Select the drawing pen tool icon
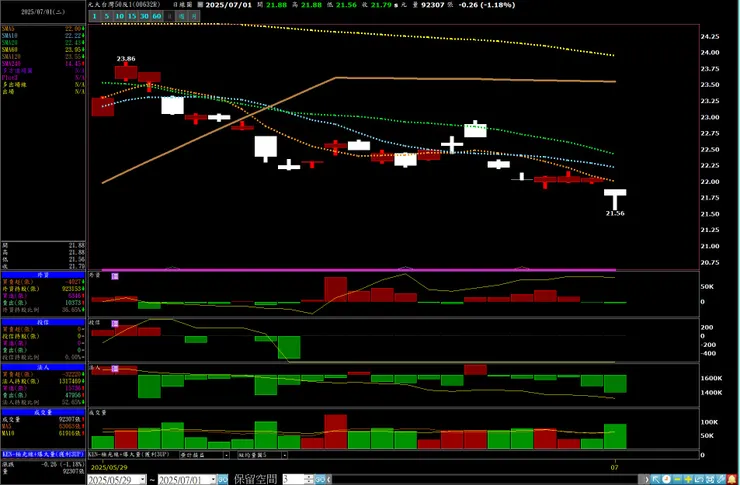Screen dimensions: 740x485 pyautogui.click(x=721, y=479)
